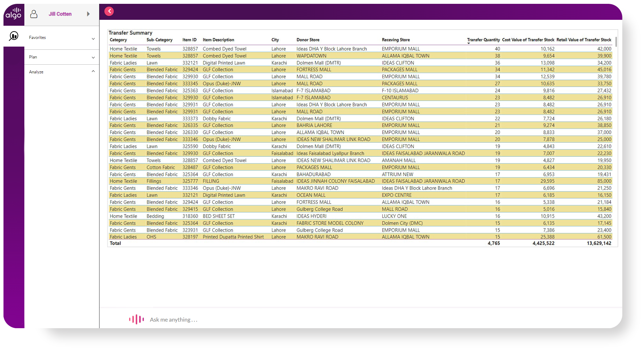Select FABRIC STORE MODEL COLONY donor cell
Screen dimensions: 644x348
click(330, 223)
